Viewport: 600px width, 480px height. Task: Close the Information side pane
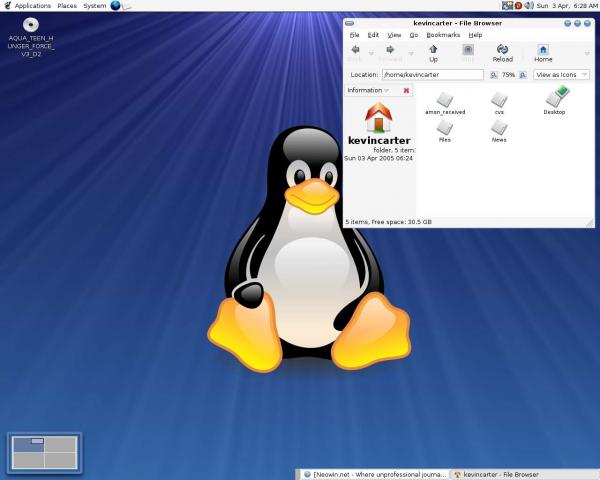pyautogui.click(x=406, y=90)
